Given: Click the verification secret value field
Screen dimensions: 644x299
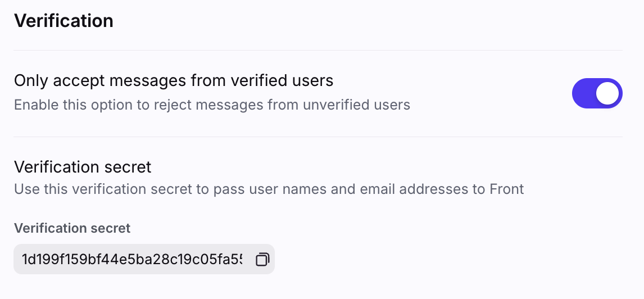Looking at the screenshot, I should tap(144, 259).
